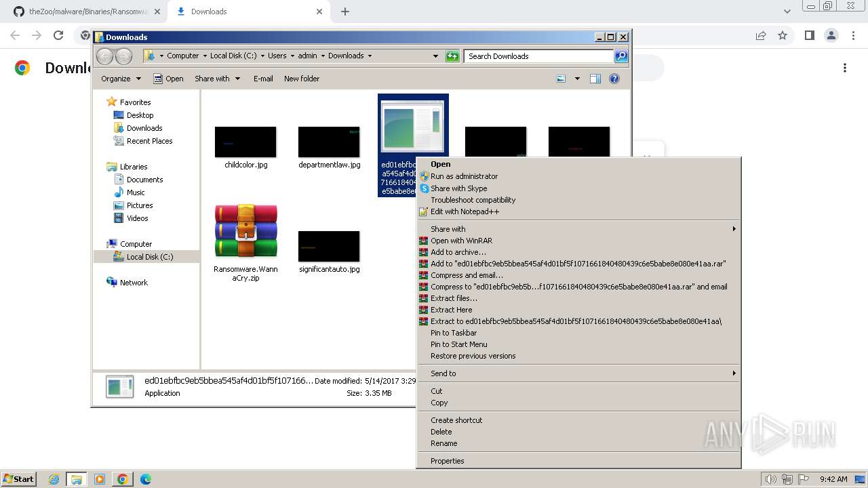The width and height of the screenshot is (868, 488).
Task: Choose Pin to Taskbar
Action: [x=578, y=333]
